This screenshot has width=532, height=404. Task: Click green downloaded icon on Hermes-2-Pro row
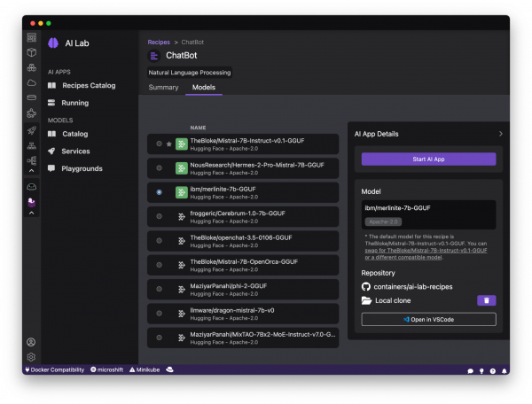182,168
